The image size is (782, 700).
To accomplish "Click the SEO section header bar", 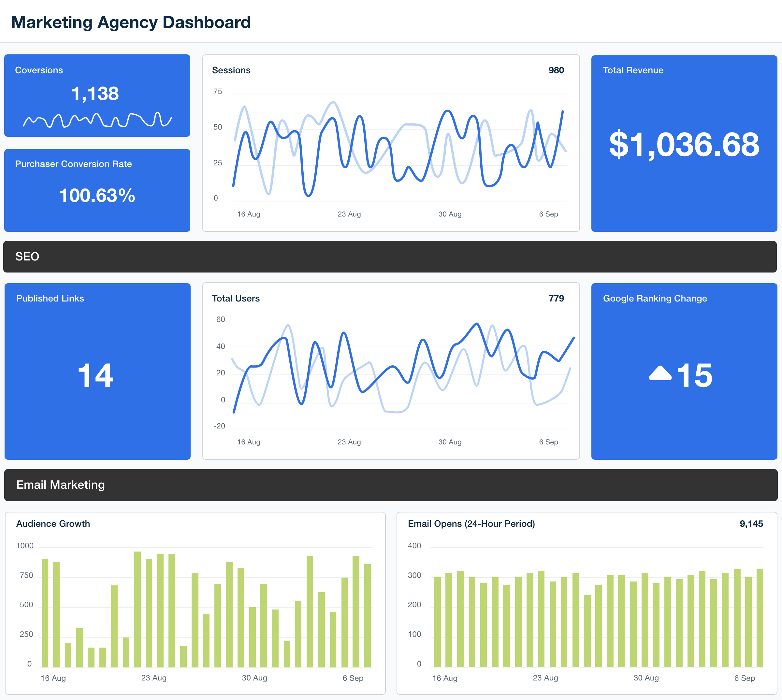I will (x=390, y=257).
